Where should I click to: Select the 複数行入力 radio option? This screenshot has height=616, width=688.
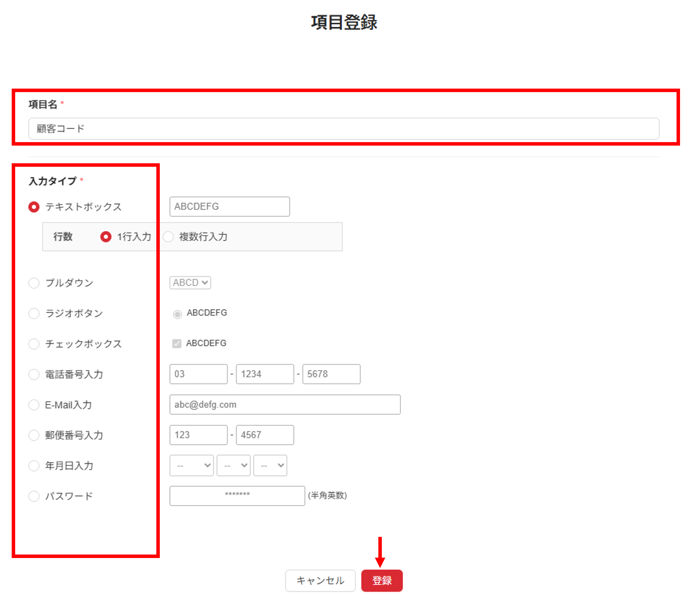(169, 237)
